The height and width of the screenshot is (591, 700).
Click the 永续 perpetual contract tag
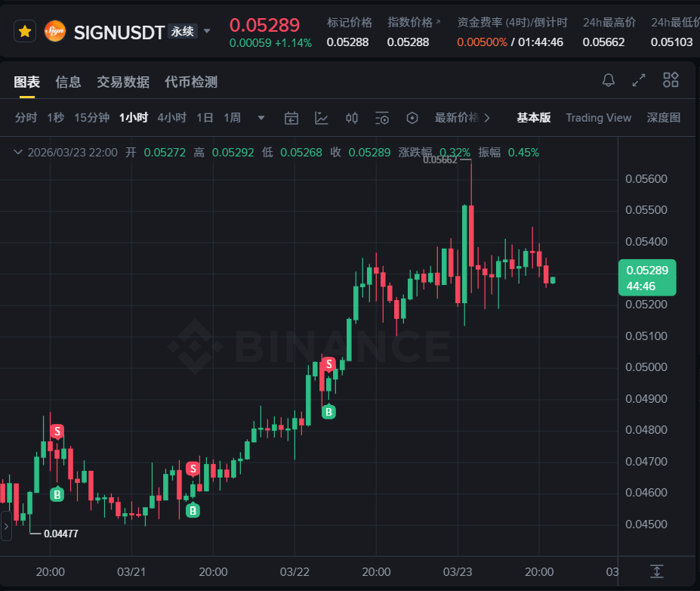(183, 31)
